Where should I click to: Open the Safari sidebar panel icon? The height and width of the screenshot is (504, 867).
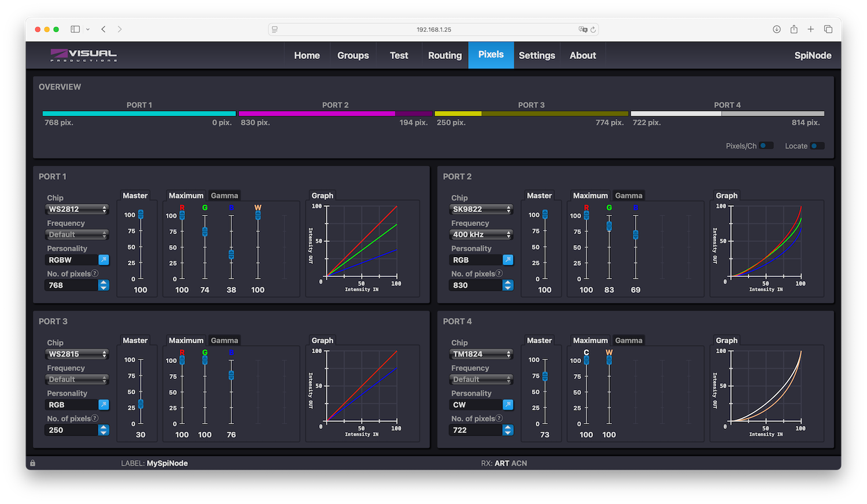(x=75, y=29)
